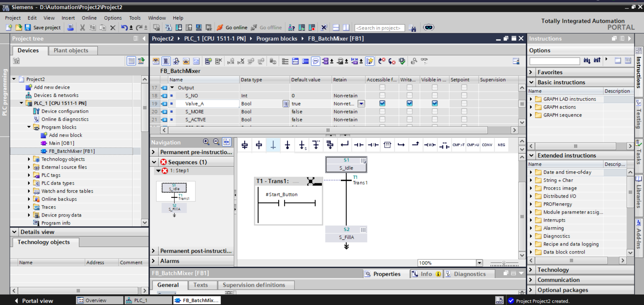This screenshot has width=644, height=305.
Task: Check Accessible from HMI for S_NO
Action: pyautogui.click(x=382, y=96)
